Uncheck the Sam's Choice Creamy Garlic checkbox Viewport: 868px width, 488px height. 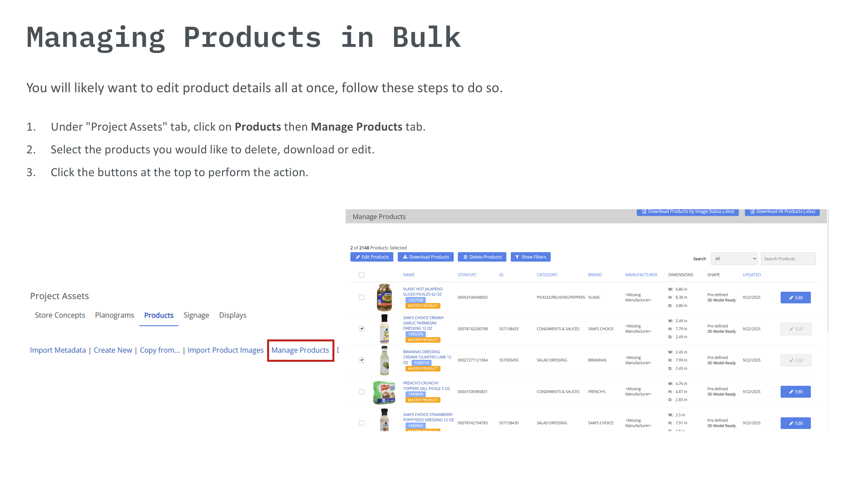(x=362, y=329)
